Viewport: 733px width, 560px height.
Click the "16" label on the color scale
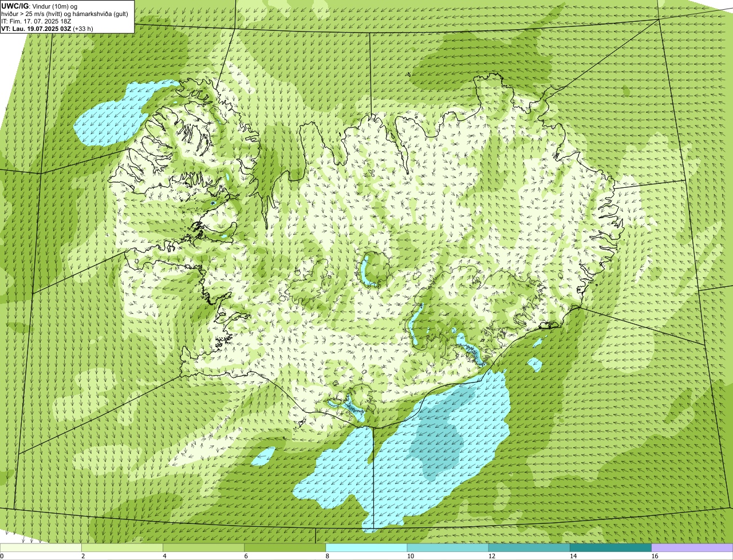click(x=655, y=556)
